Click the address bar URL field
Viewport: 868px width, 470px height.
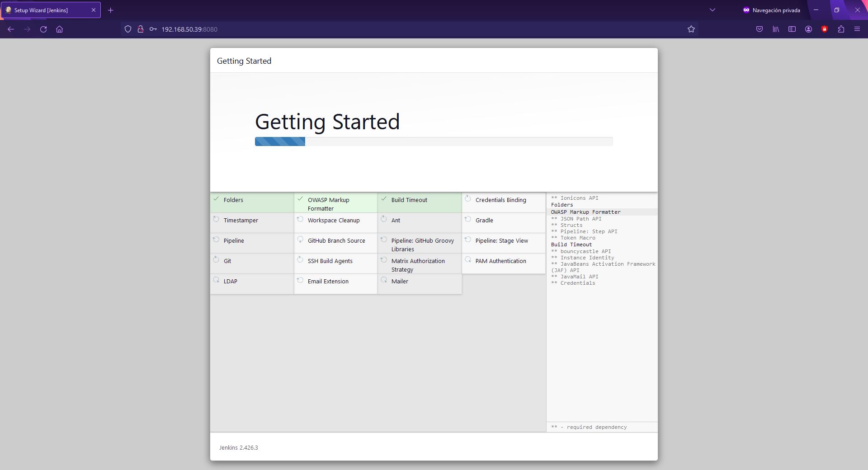pyautogui.click(x=409, y=29)
